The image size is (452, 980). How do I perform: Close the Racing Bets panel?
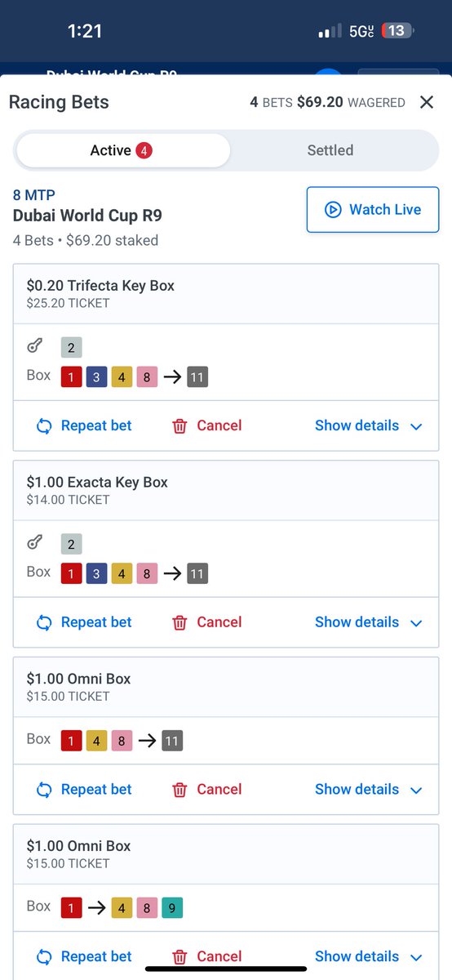click(x=427, y=102)
